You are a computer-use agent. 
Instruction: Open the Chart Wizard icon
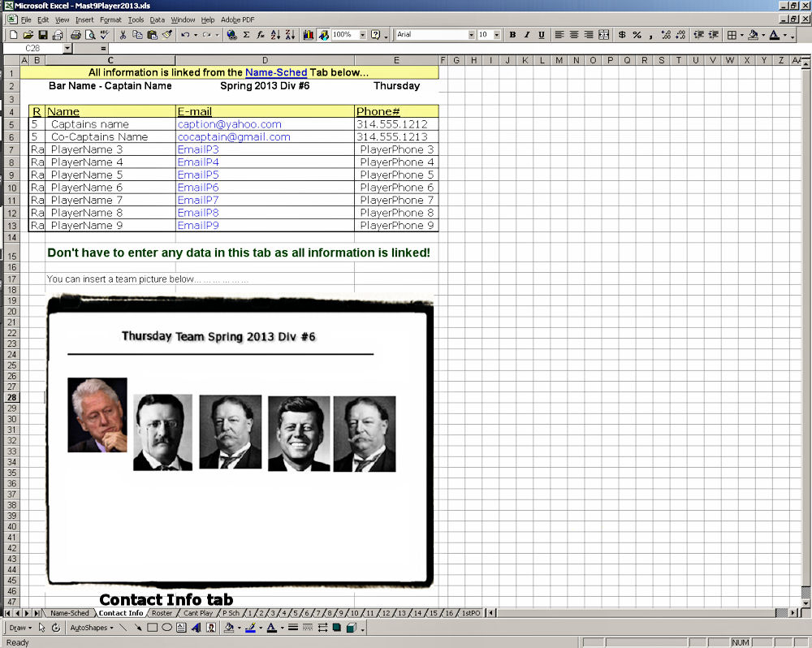click(x=307, y=35)
